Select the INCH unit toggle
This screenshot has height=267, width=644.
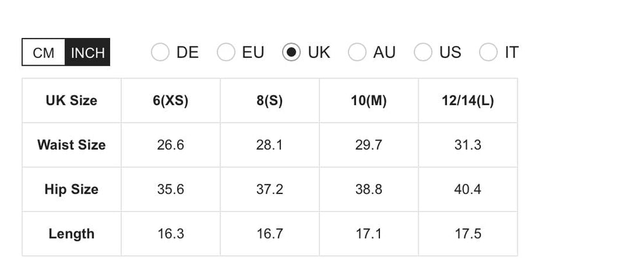(88, 53)
